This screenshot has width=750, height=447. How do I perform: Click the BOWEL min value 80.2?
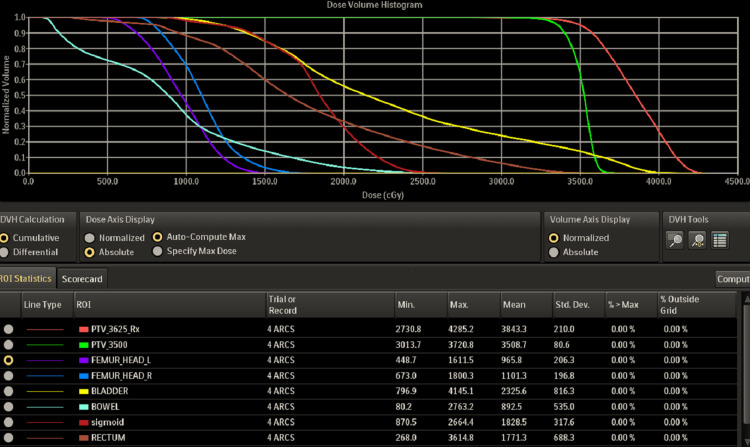(x=403, y=407)
